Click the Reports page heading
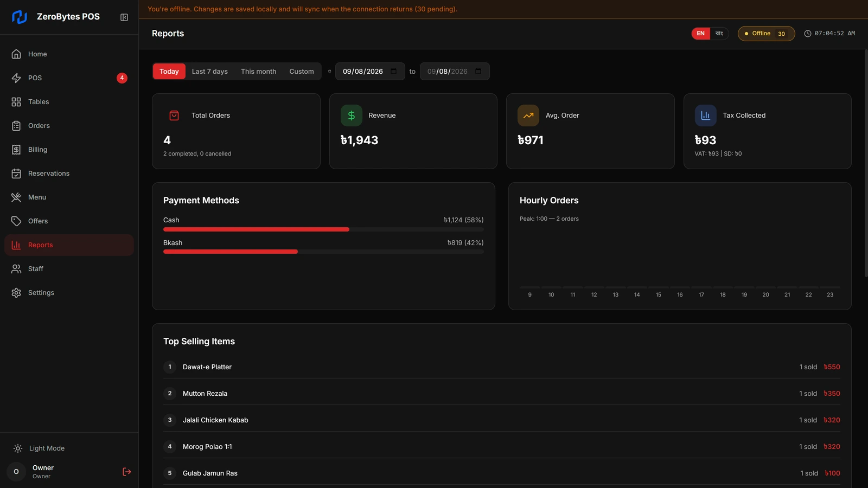 (x=168, y=34)
